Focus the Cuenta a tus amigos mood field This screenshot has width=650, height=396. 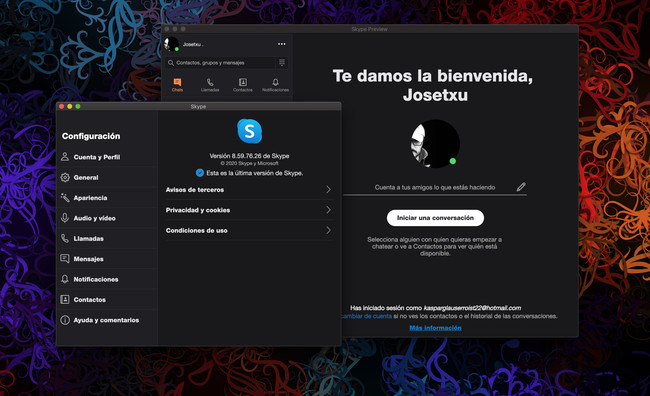tap(435, 187)
